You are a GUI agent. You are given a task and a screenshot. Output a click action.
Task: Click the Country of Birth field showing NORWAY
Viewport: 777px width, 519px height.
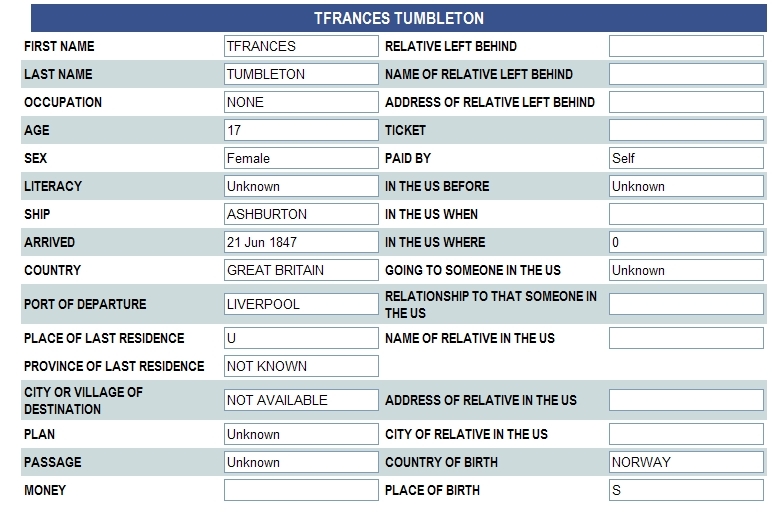[x=686, y=462]
